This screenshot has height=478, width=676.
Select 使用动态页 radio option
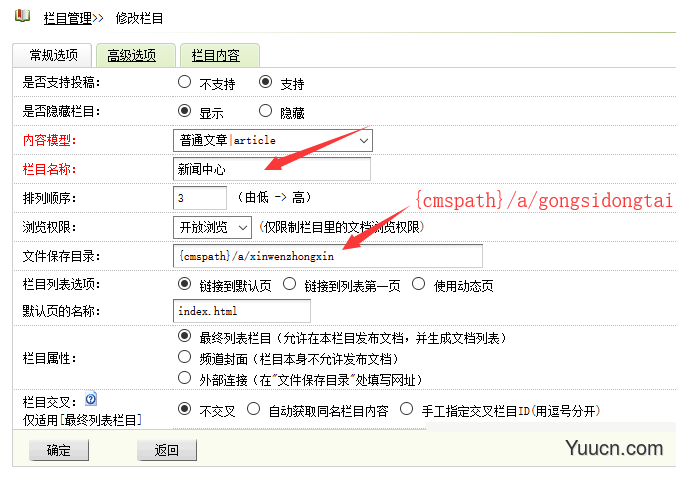[x=419, y=284]
